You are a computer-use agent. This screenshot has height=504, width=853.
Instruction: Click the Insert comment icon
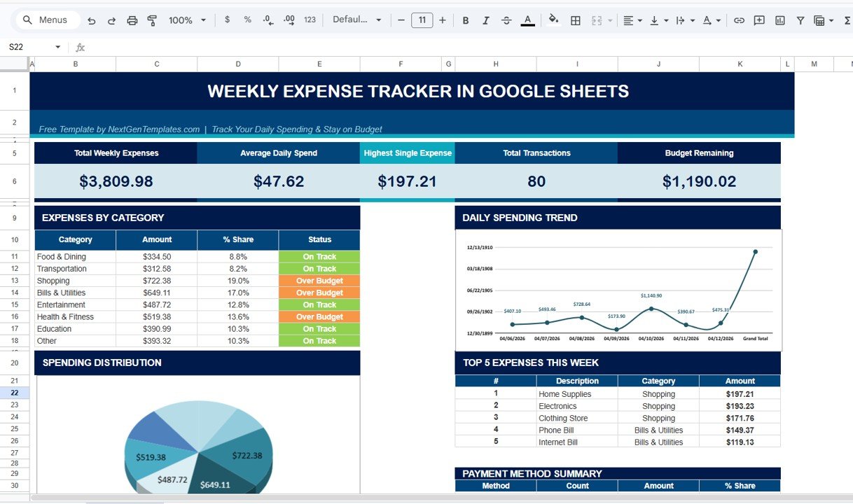[x=759, y=20]
